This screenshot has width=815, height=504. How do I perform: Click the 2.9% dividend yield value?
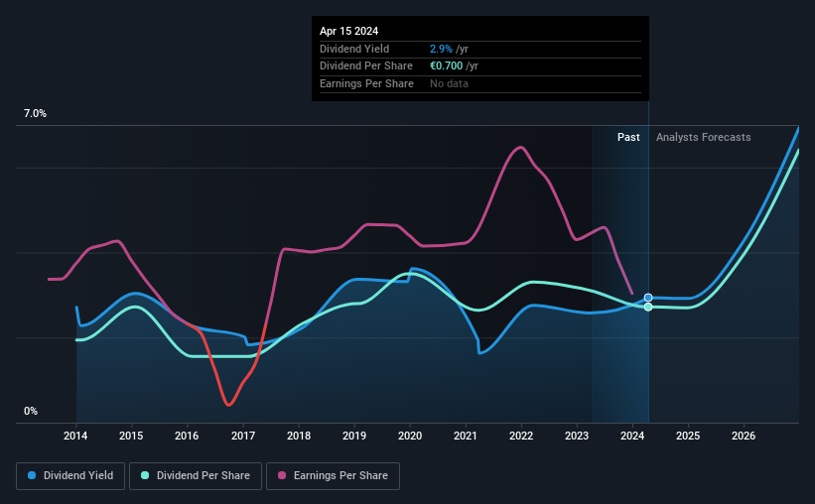[441, 49]
